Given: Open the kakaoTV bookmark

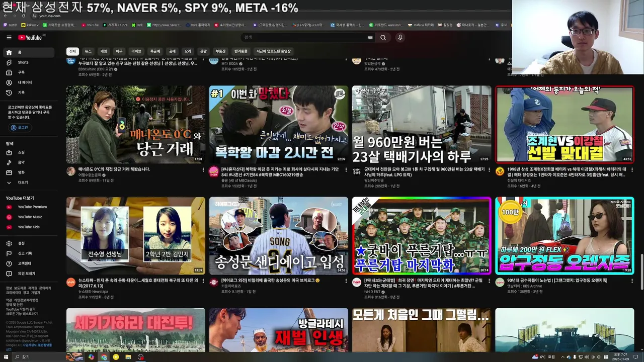Looking at the screenshot, I should pyautogui.click(x=30, y=25).
